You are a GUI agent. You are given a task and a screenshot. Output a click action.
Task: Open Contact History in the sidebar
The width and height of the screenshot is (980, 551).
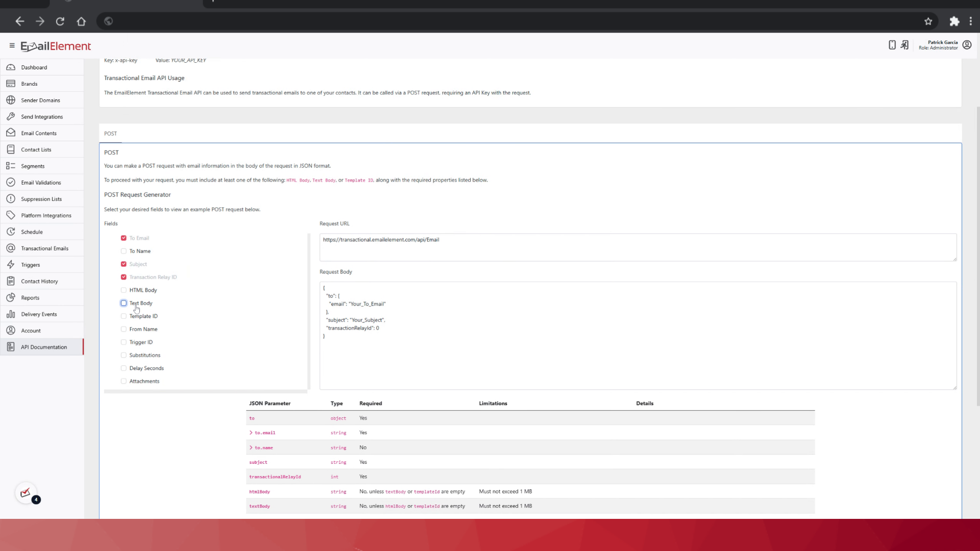click(42, 281)
